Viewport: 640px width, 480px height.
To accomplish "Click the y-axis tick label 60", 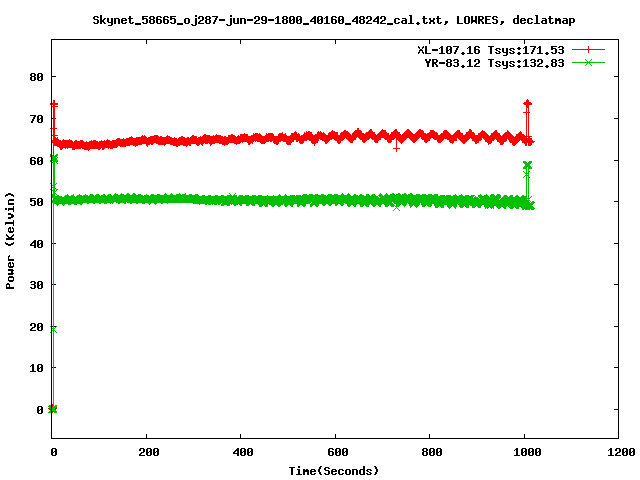I will 36,161.
